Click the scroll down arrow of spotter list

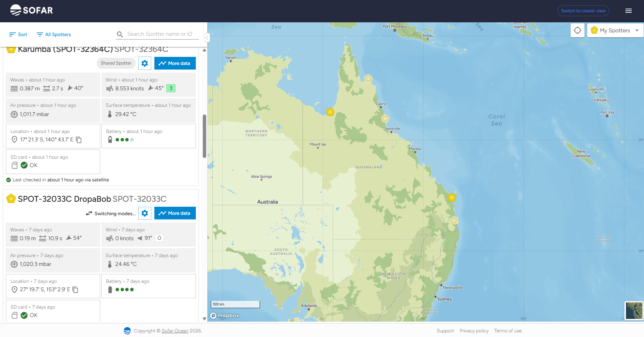(x=204, y=319)
